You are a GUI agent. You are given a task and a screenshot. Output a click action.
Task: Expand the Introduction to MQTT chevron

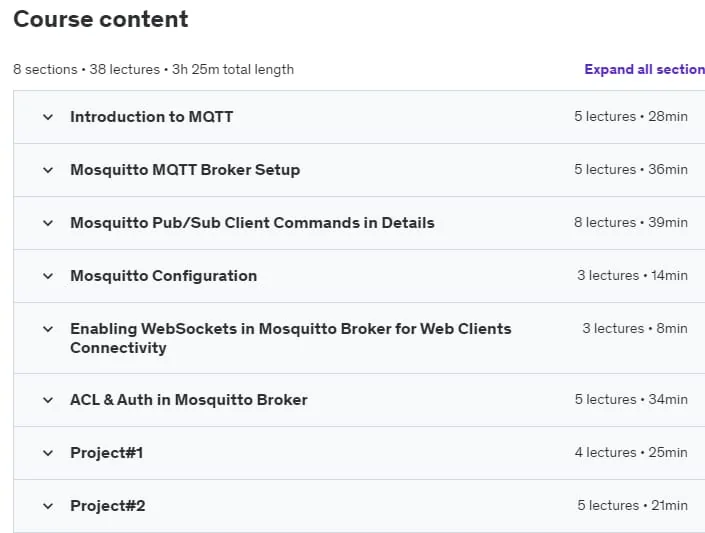(x=48, y=117)
